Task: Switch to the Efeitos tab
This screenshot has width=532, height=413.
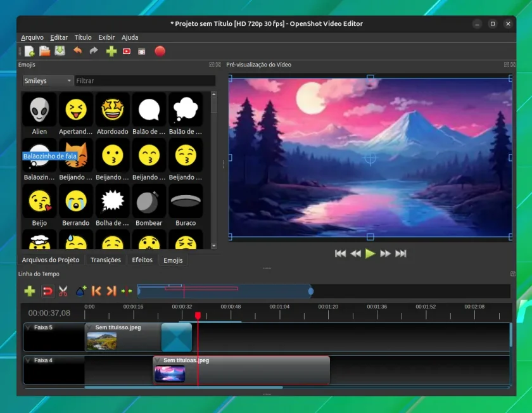Action: [142, 260]
